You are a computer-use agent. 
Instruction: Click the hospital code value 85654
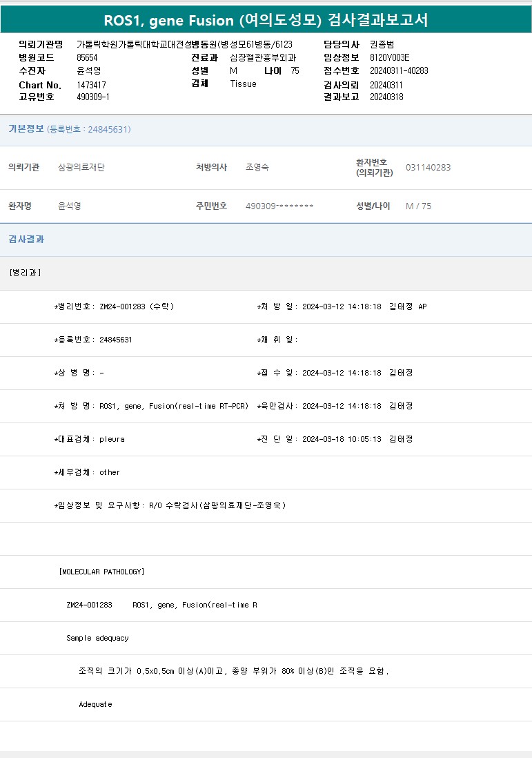[87, 58]
